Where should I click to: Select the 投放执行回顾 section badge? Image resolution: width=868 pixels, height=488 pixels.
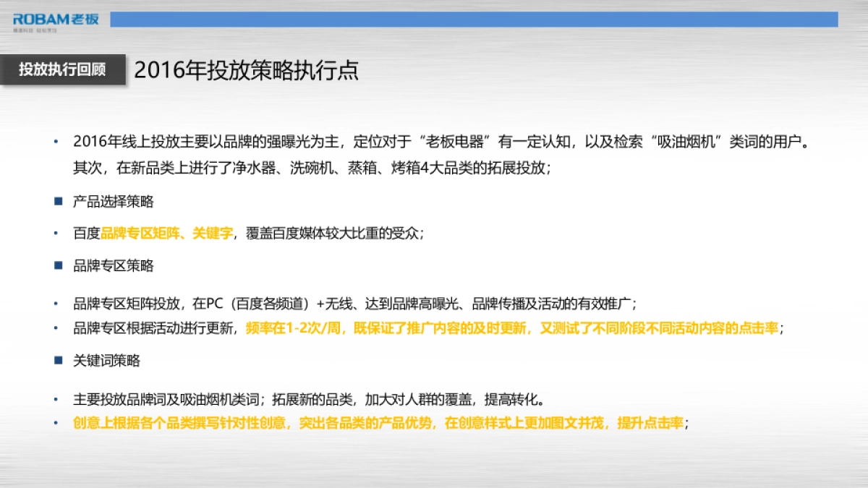pyautogui.click(x=61, y=70)
